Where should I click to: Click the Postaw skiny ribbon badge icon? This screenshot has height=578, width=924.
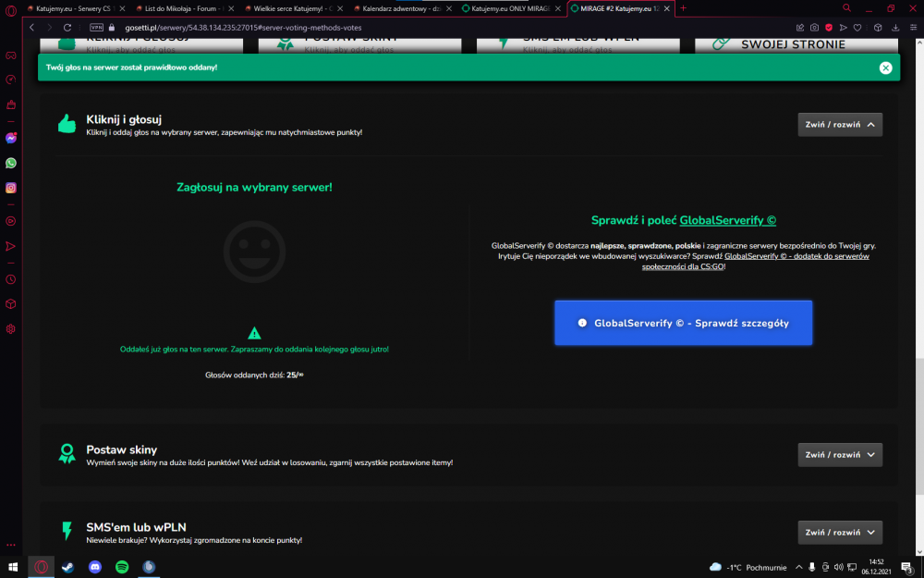(x=67, y=453)
